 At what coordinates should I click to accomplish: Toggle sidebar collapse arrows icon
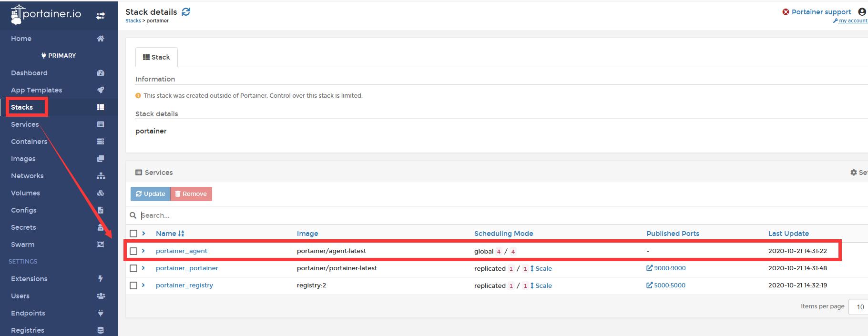pyautogui.click(x=101, y=16)
